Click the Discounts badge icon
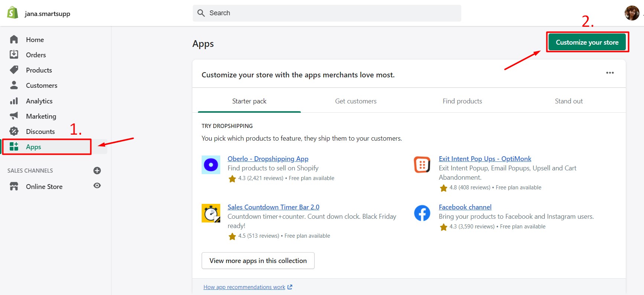 click(14, 131)
